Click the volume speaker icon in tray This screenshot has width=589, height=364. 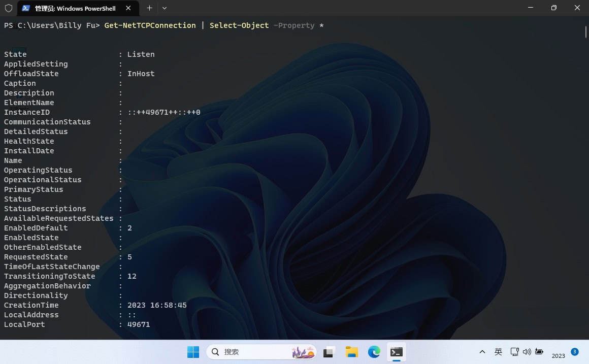point(527,352)
